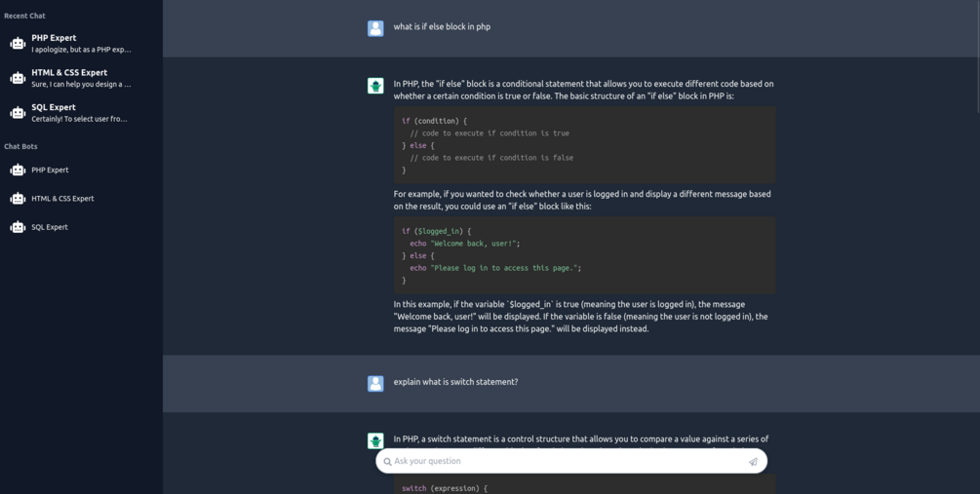Click the robot icon beside HTML & CSS Expert recent chat
980x494 pixels.
pyautogui.click(x=18, y=78)
